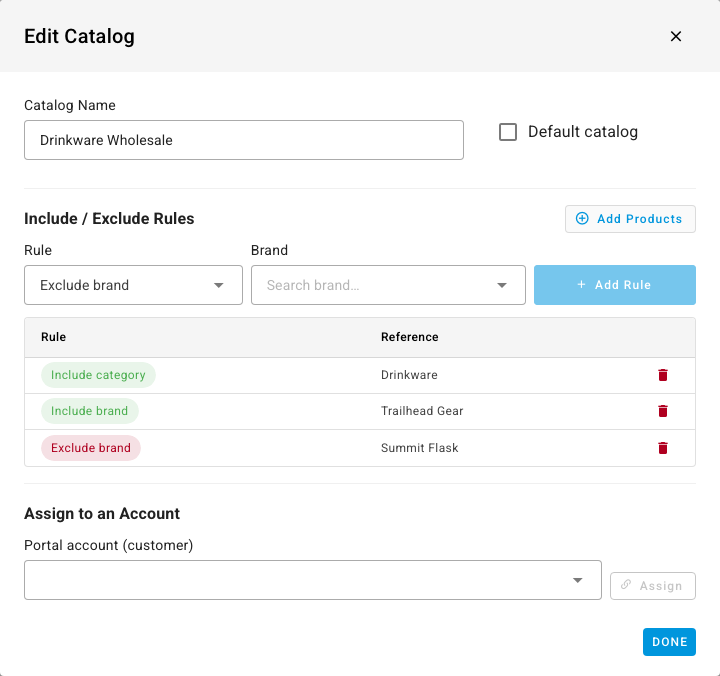The width and height of the screenshot is (720, 676).
Task: Delete the Include category Drinkware rule
Action: coord(663,375)
